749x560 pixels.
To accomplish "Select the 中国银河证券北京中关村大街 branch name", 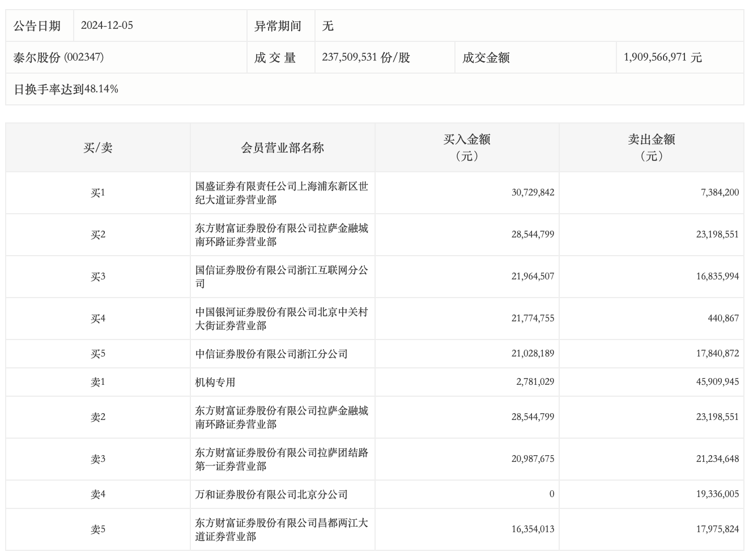I will click(282, 319).
